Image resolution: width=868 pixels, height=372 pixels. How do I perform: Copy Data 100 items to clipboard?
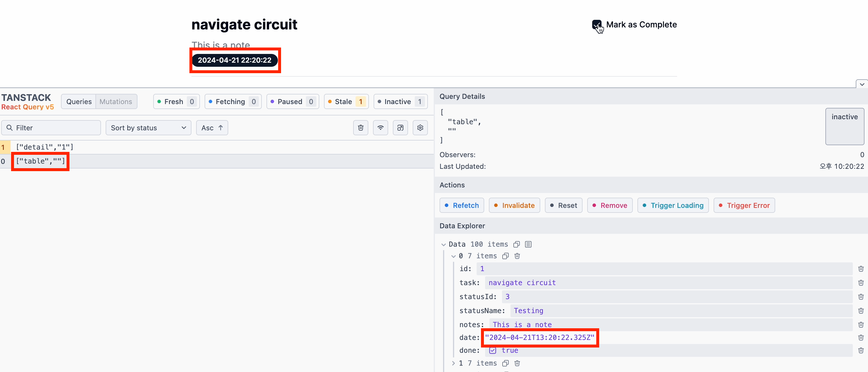tap(516, 244)
